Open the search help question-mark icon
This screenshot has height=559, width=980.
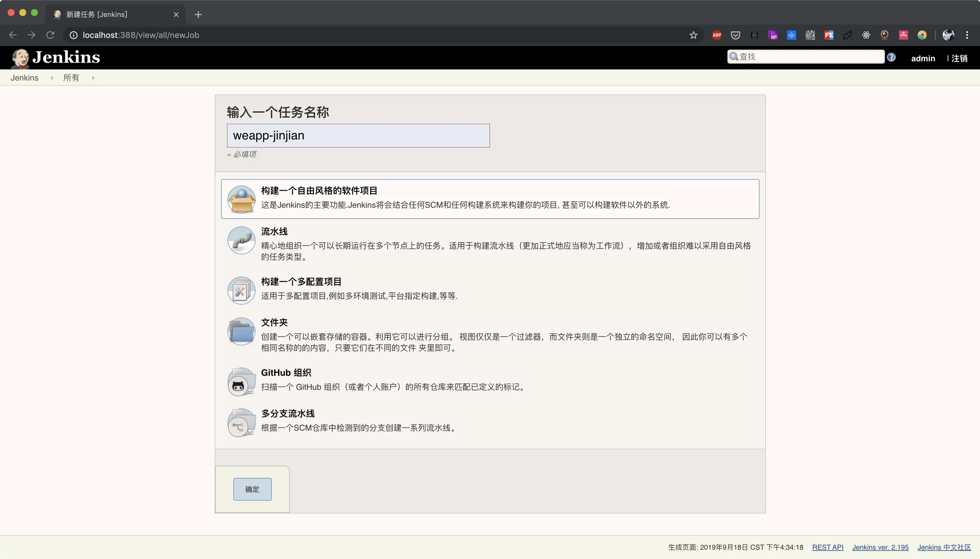tap(891, 57)
